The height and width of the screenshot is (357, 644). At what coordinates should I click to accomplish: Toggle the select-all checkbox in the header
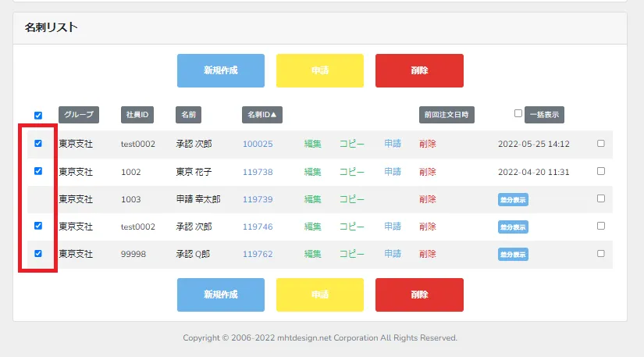click(38, 116)
